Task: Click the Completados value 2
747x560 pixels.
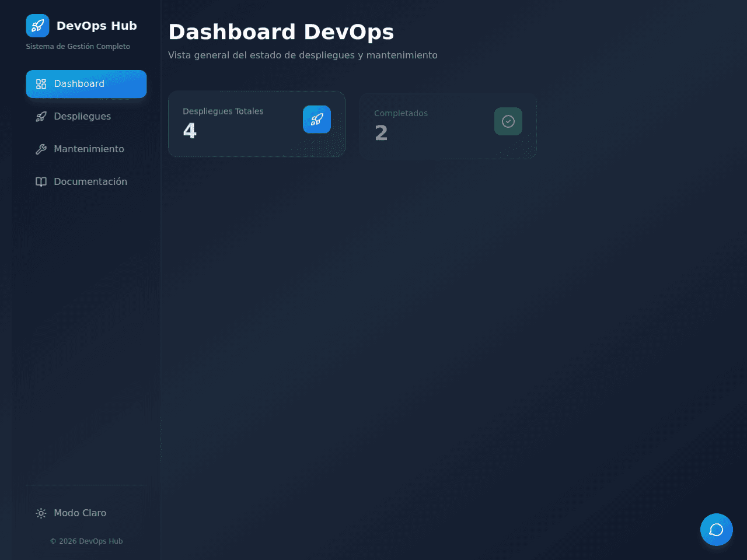Action: click(381, 133)
